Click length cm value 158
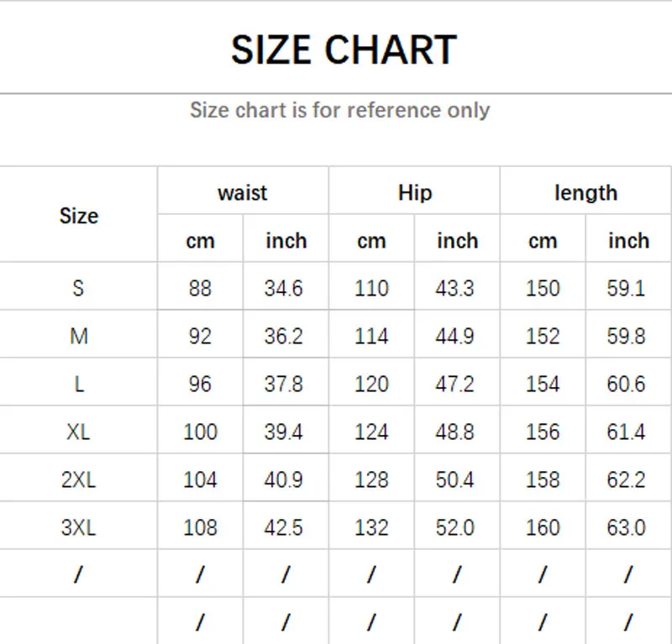This screenshot has width=672, height=644. [543, 479]
